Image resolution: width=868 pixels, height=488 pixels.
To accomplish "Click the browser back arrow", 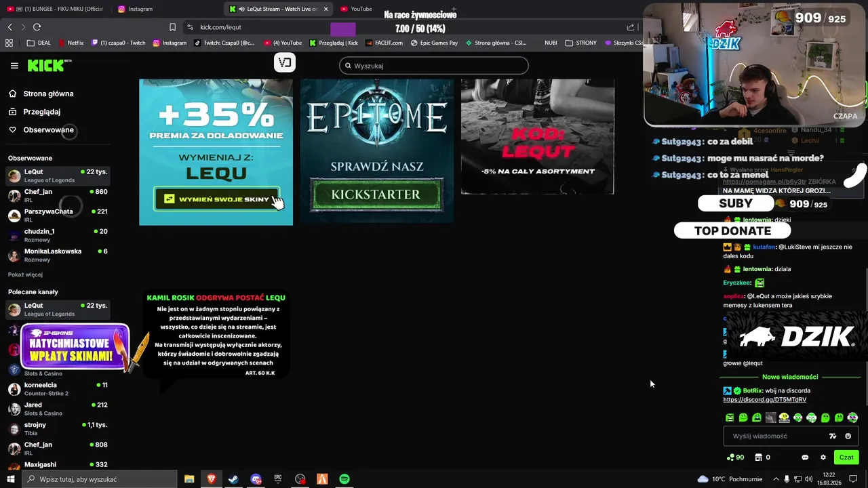I will coord(10,27).
